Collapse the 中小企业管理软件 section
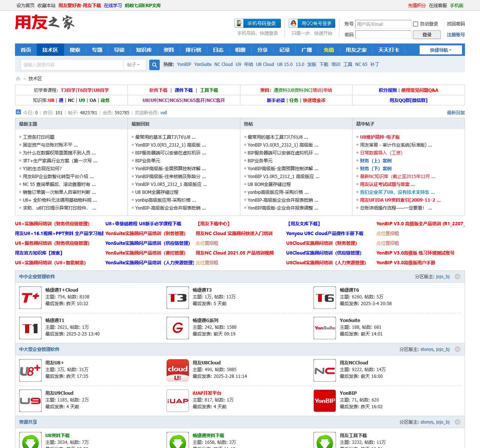Image resolution: width=480 pixels, height=448 pixels. [x=457, y=277]
